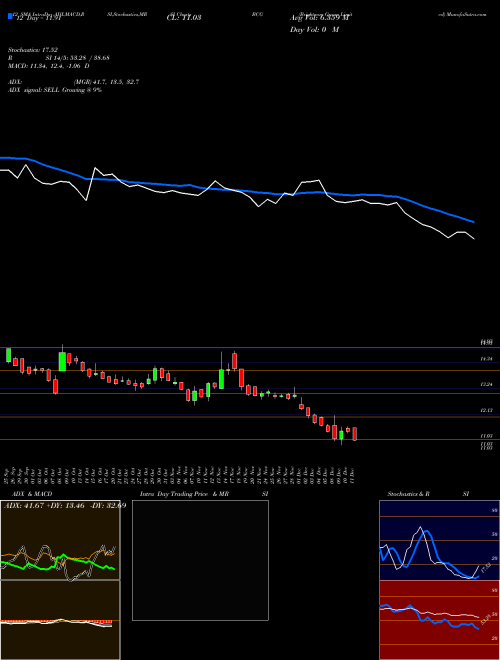Click the blue 12-day SMA legend square
Screen dimensions: 500x660
coord(10,16)
